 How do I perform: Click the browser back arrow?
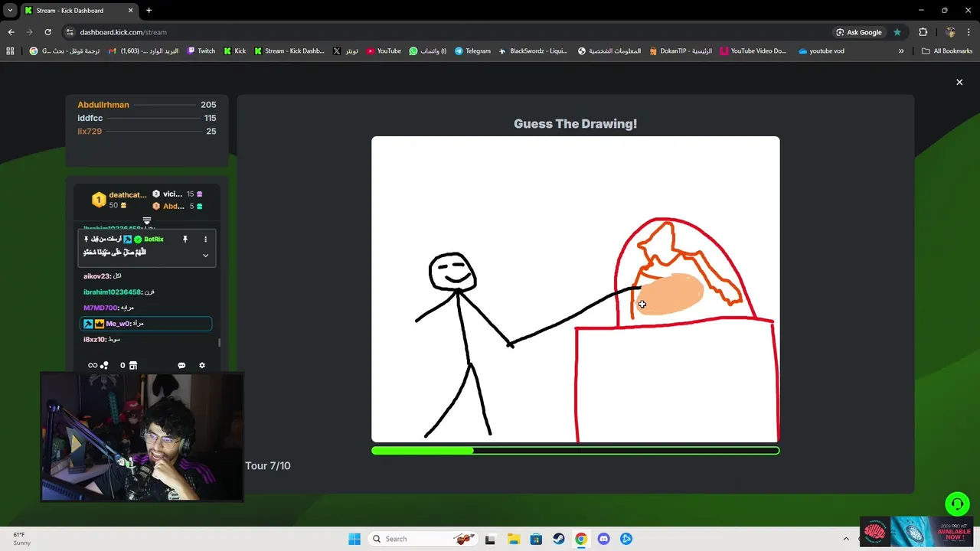tap(11, 32)
